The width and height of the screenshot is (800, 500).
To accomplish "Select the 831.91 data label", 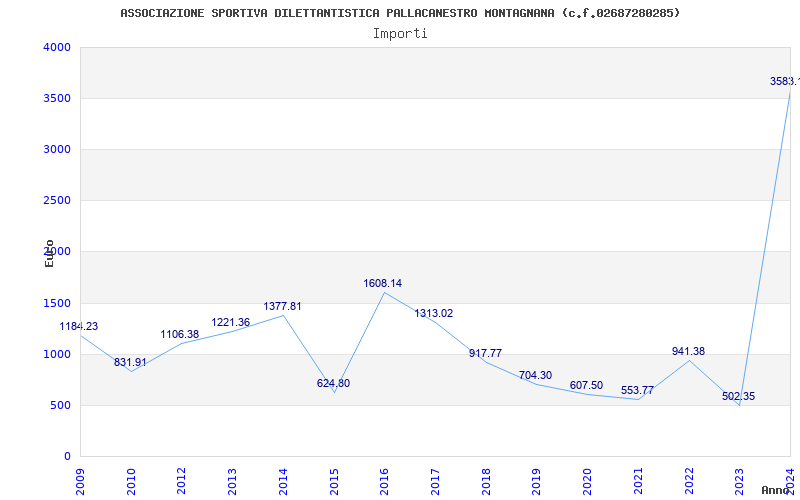I will click(130, 362).
